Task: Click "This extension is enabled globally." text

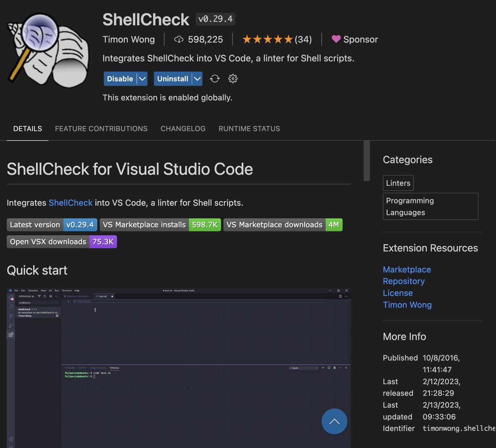Action: tap(167, 98)
